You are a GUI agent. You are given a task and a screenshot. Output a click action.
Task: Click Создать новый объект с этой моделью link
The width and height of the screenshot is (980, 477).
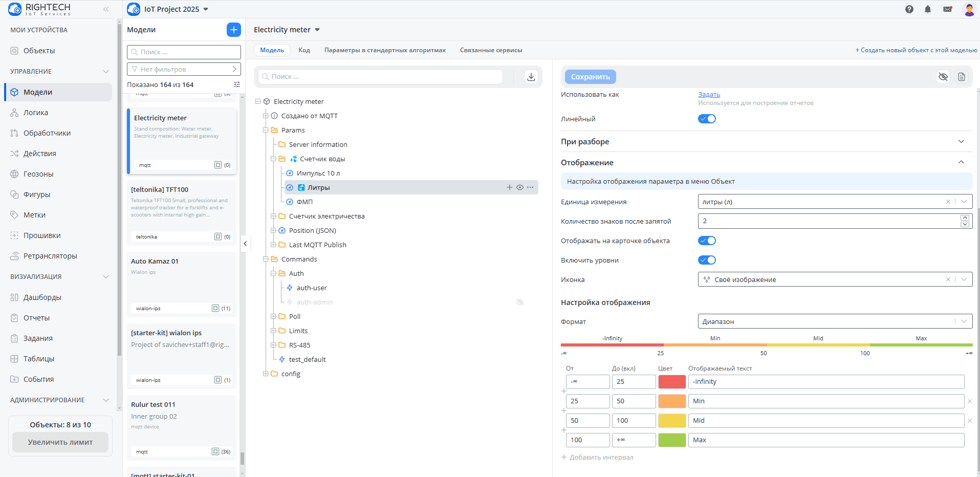916,50
